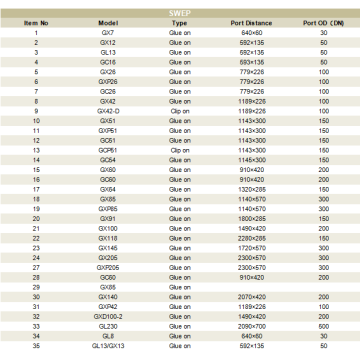Click item number 35
Image resolution: width=360 pixels, height=360 pixels.
36,346
